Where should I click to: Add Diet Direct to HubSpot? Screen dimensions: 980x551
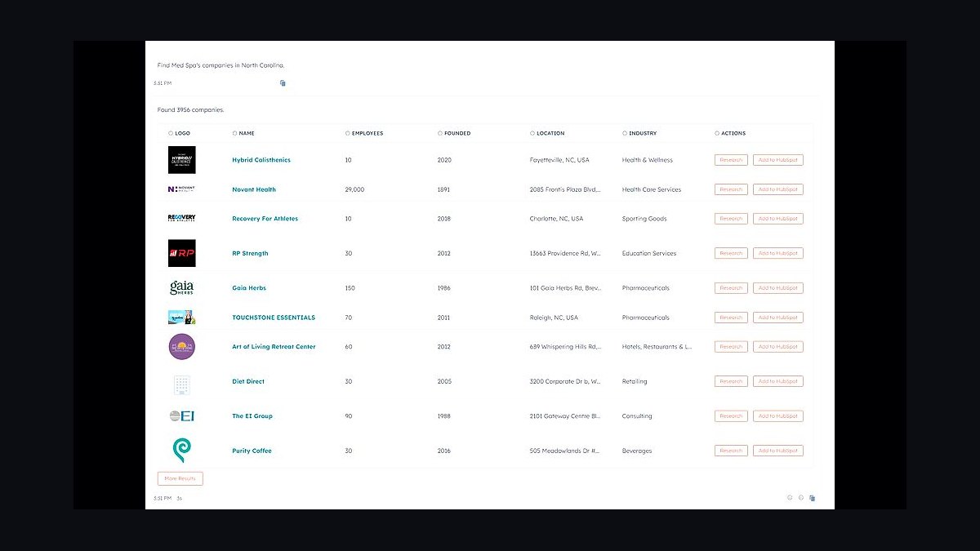tap(778, 381)
